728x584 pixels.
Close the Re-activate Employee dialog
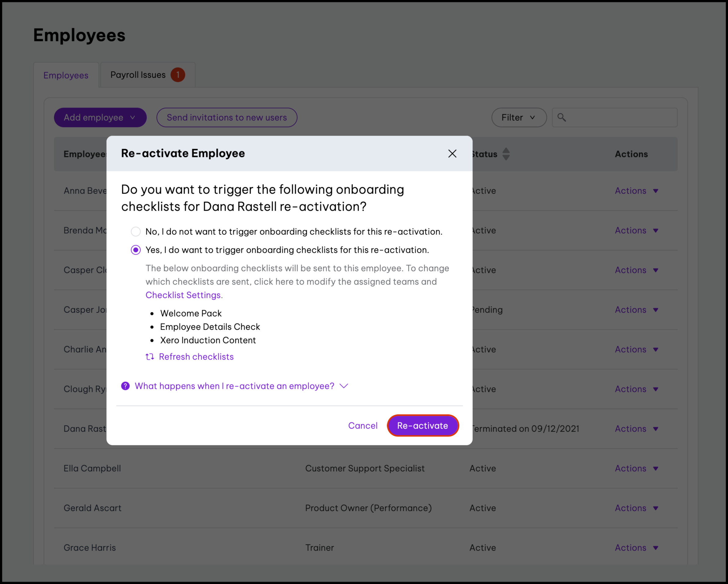(452, 154)
